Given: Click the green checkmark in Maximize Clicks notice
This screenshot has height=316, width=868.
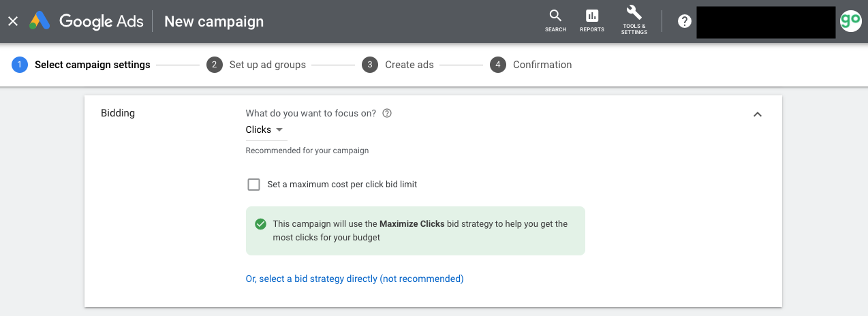Looking at the screenshot, I should point(260,224).
